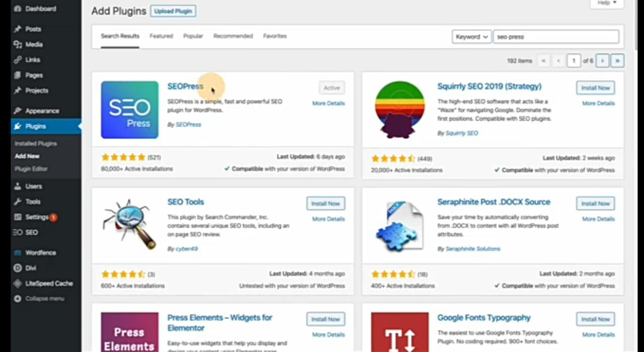644x352 pixels.
Task: Click the LiteSpeed Cache diamond icon
Action: 18,283
